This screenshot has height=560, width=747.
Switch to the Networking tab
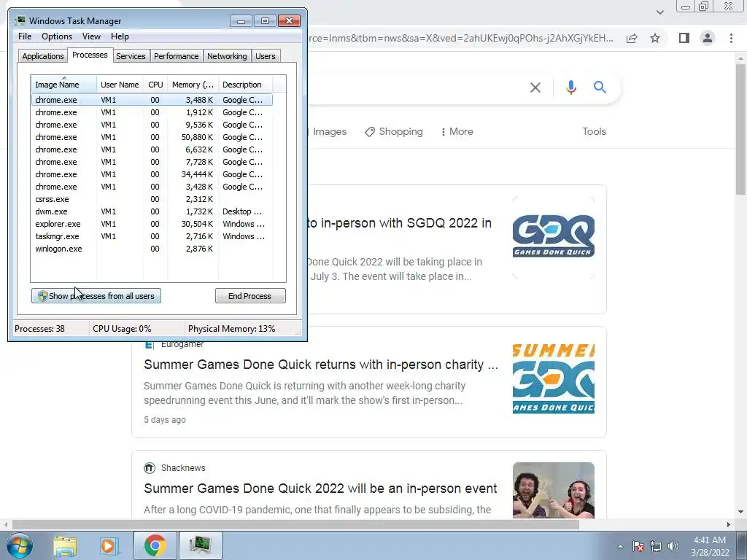(x=228, y=56)
